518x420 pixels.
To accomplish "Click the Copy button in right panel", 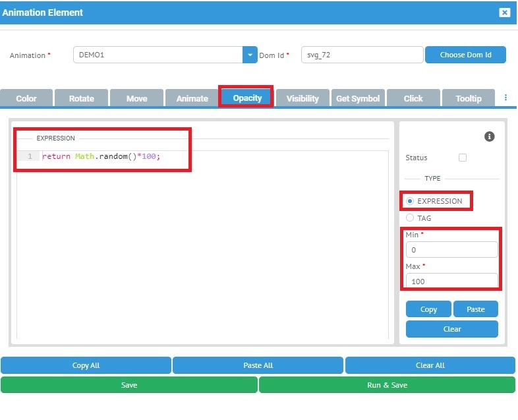I will 428,309.
